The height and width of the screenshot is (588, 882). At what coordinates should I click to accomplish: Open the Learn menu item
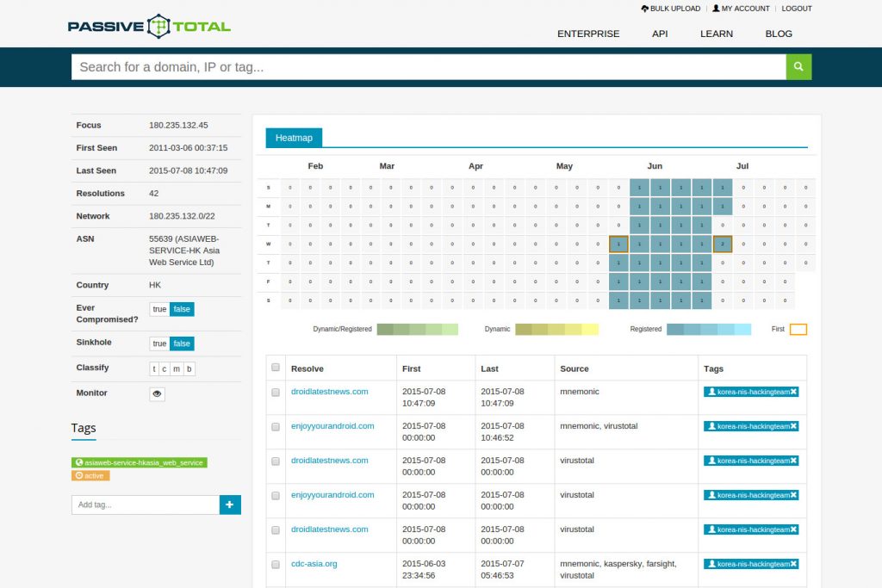(x=716, y=34)
